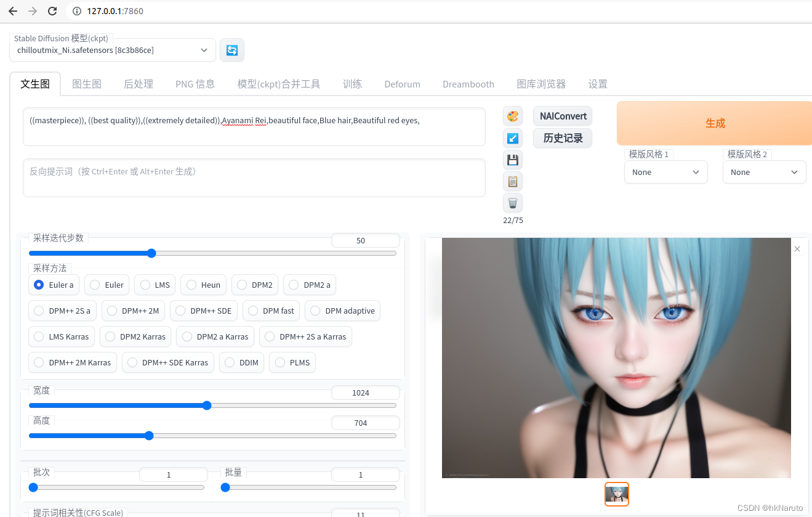Click the 批次 slider handle

(x=33, y=487)
